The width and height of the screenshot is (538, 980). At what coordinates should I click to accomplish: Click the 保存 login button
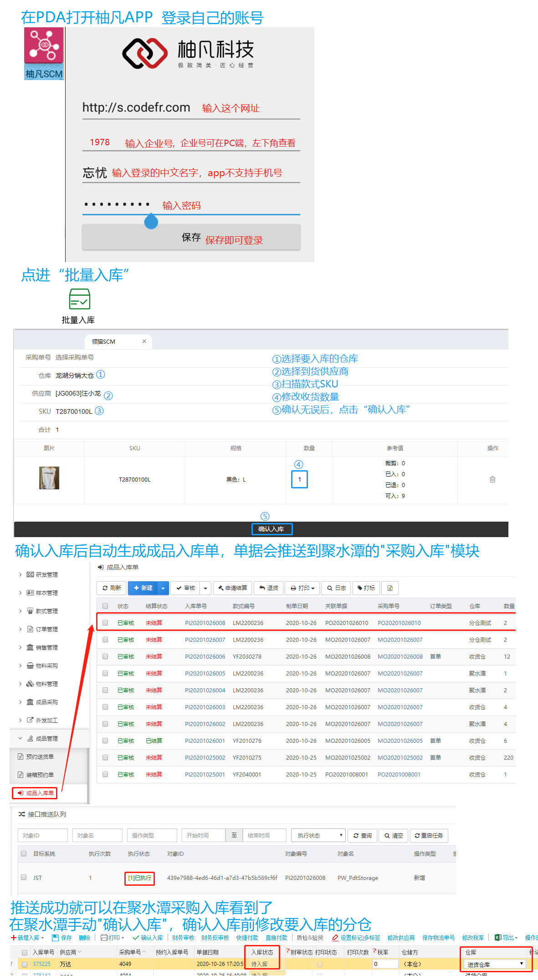coord(191,237)
